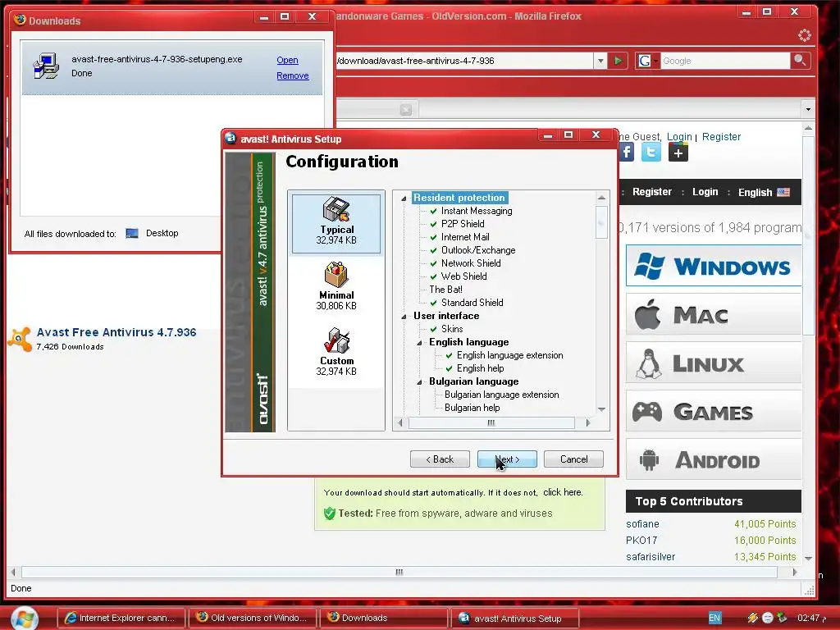Toggle the P2P Shield checkmark
This screenshot has height=630, width=840.
point(433,224)
